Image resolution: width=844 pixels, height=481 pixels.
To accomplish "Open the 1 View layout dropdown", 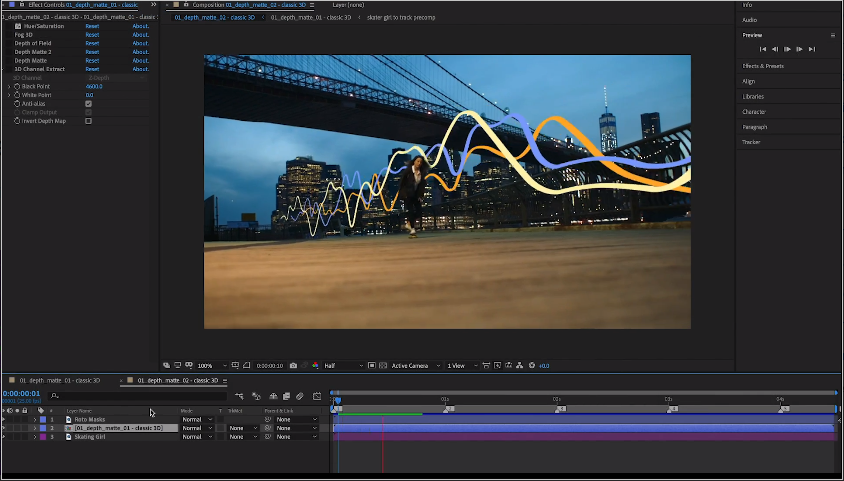I will (x=462, y=366).
